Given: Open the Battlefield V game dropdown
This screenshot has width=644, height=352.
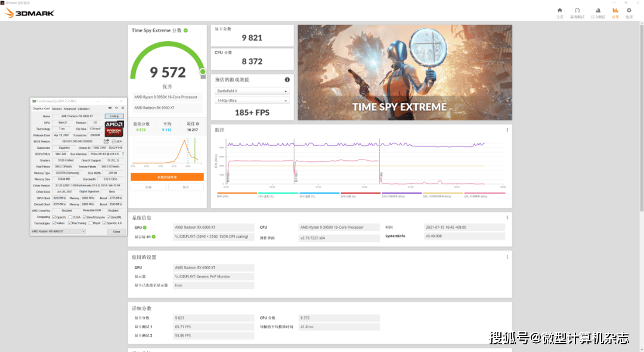Looking at the screenshot, I should coord(252,91).
